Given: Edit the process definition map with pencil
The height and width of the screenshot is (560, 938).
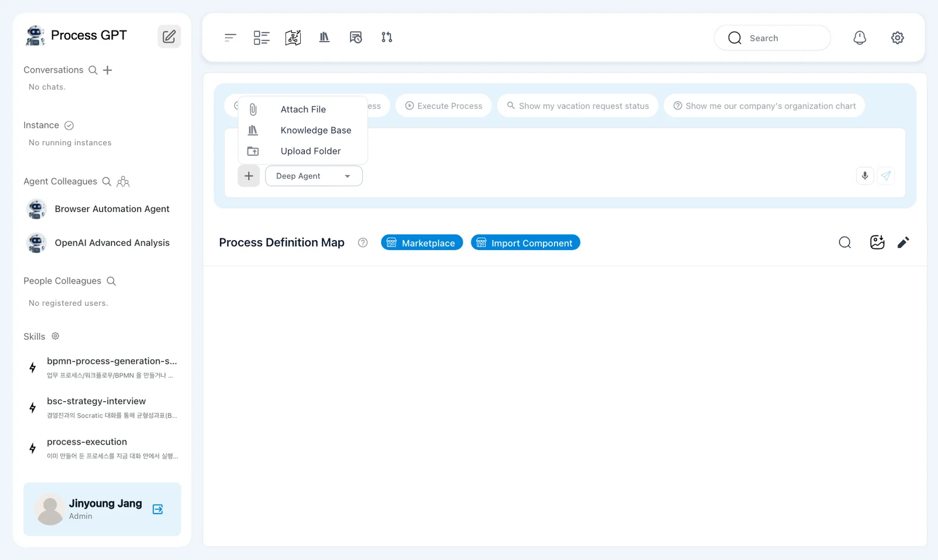Looking at the screenshot, I should point(903,243).
